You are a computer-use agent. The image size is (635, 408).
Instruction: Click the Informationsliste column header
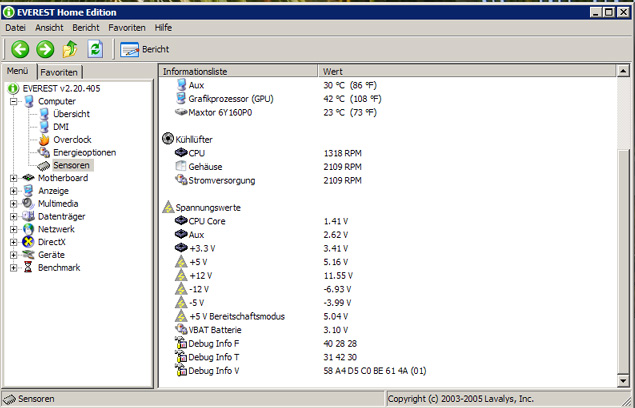coord(239,71)
